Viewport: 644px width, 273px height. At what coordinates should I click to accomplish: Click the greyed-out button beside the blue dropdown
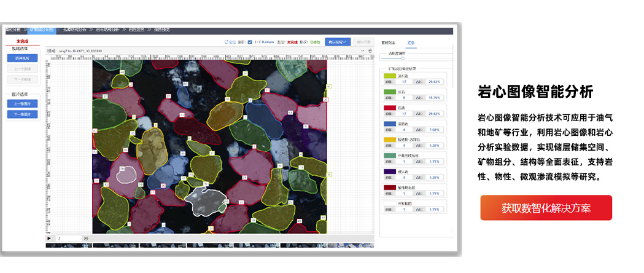coord(363,42)
